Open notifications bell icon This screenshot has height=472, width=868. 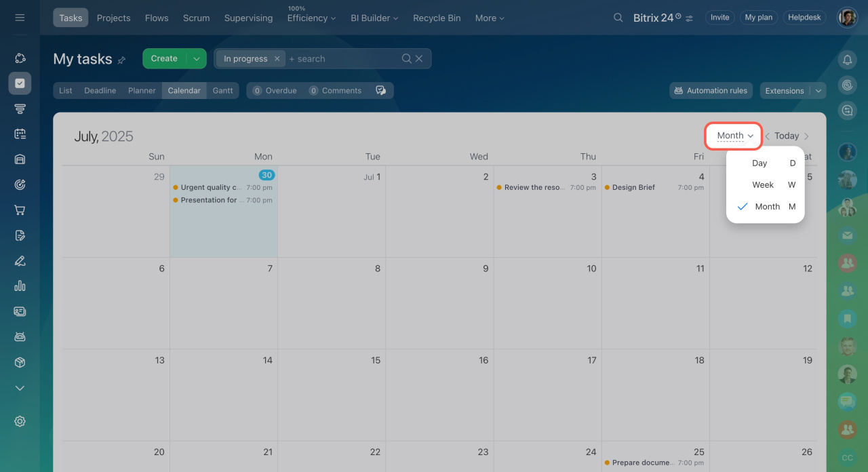[847, 60]
